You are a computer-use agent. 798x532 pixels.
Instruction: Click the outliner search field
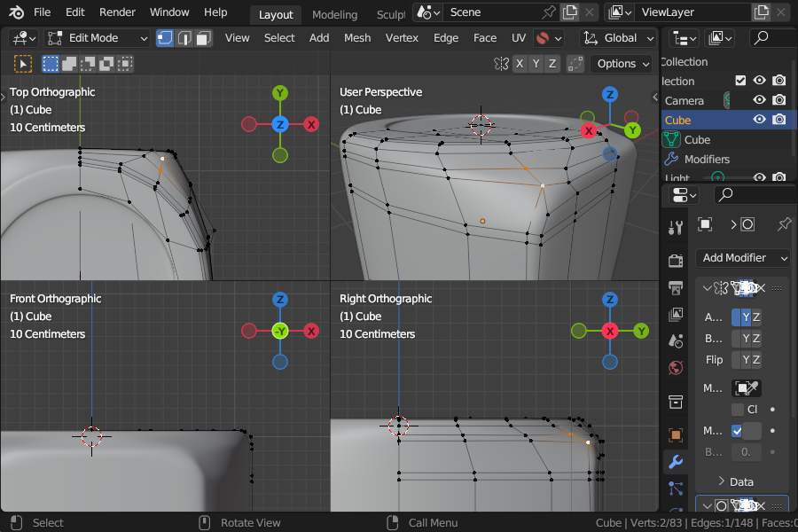773,38
